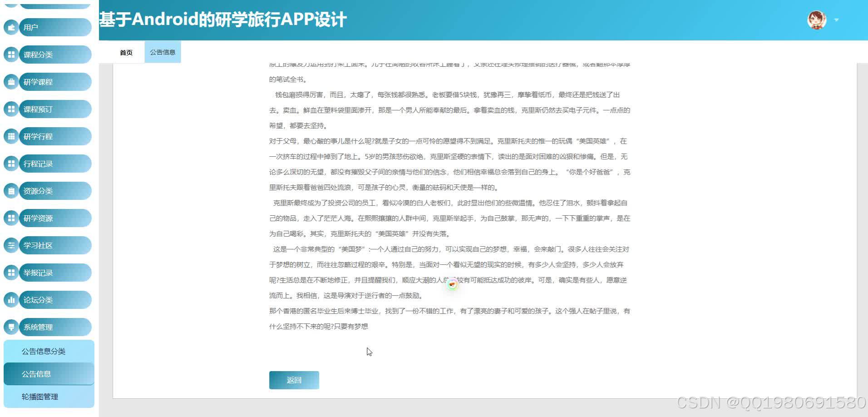The height and width of the screenshot is (417, 868).
Task: Click the 行程记录 sidebar entry
Action: pyautogui.click(x=38, y=164)
